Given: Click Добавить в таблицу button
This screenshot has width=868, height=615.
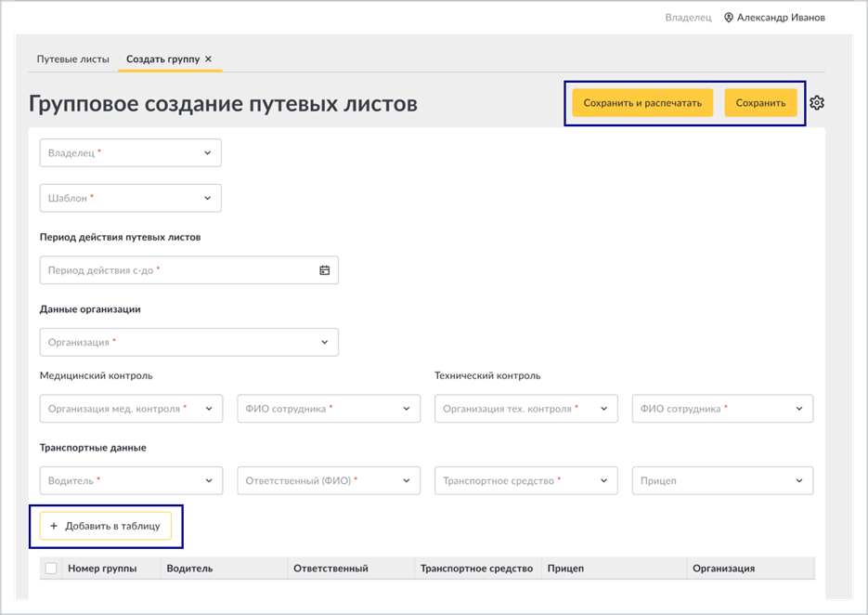Looking at the screenshot, I should (x=106, y=526).
